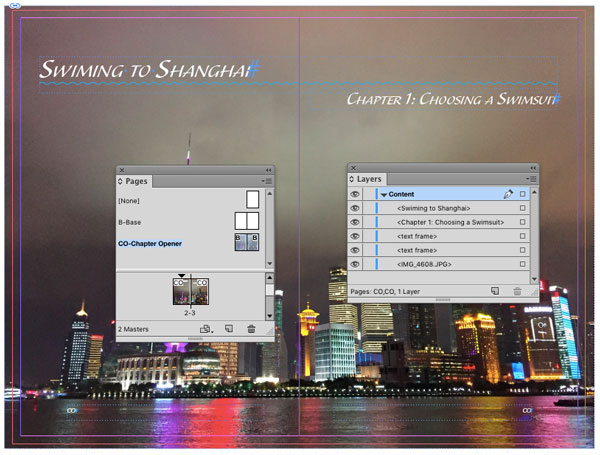Select the Layers panel tab
Image resolution: width=600 pixels, height=455 pixels.
click(368, 179)
